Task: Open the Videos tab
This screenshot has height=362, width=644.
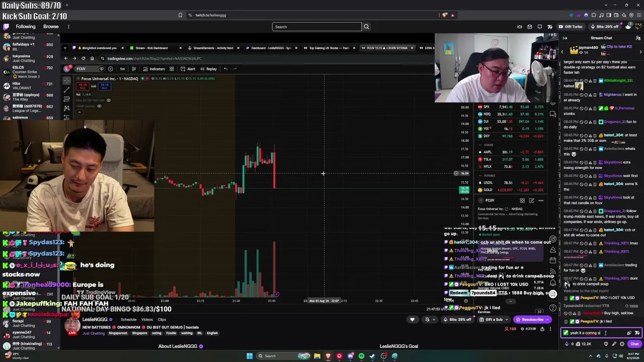Action: (147, 319)
